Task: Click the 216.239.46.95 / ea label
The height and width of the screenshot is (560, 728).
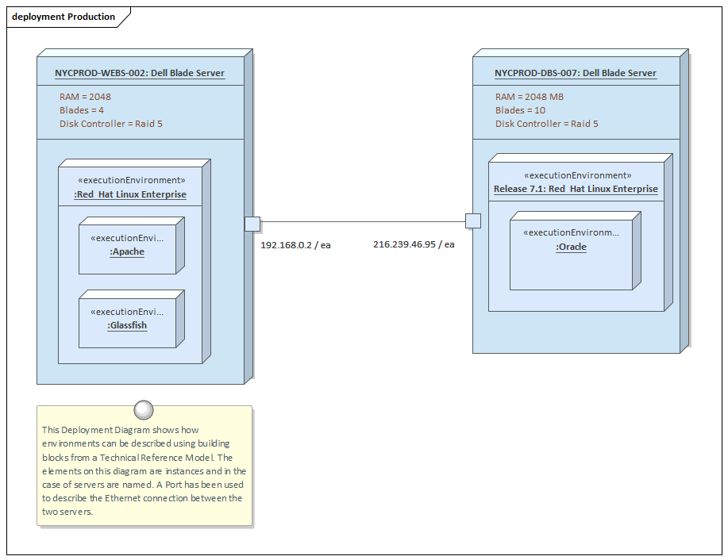Action: click(x=414, y=245)
